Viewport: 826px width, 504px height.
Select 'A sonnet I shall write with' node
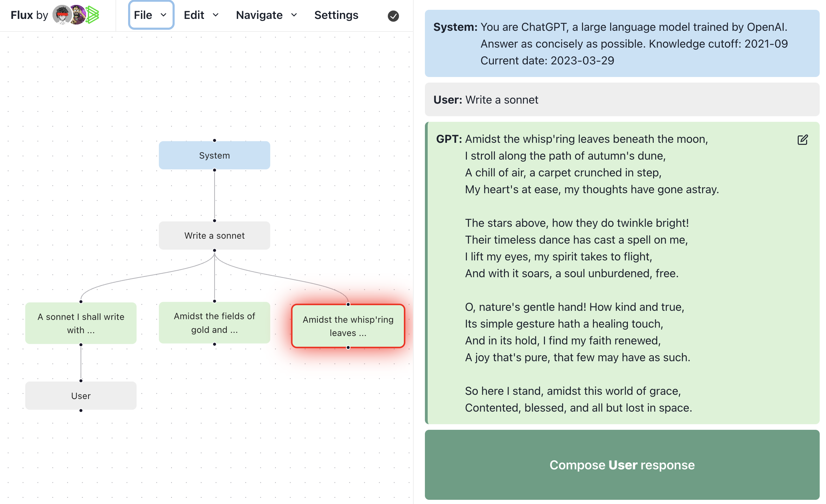(x=81, y=323)
